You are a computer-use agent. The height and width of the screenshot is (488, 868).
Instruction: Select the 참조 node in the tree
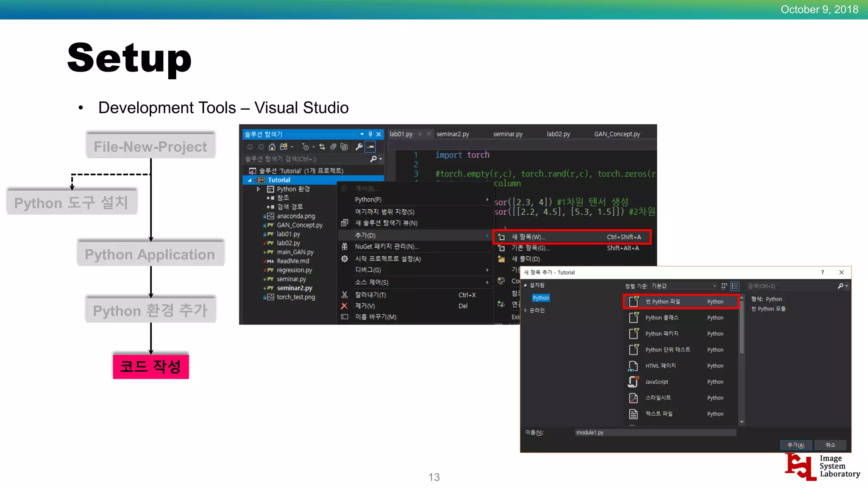coord(283,198)
